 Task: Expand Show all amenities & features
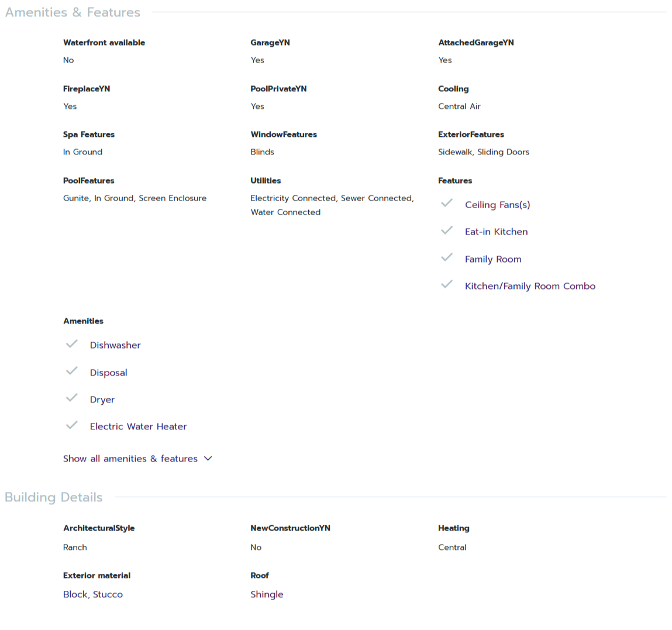coord(130,459)
